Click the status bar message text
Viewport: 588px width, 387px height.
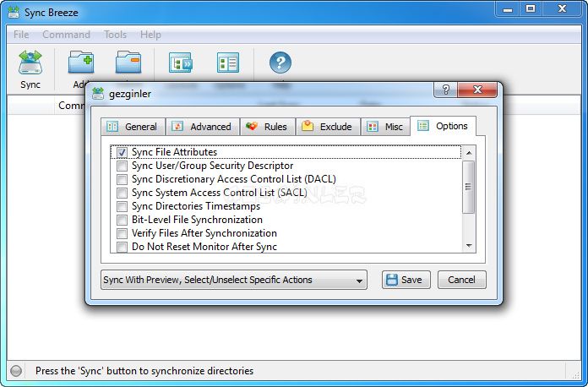[x=144, y=371]
